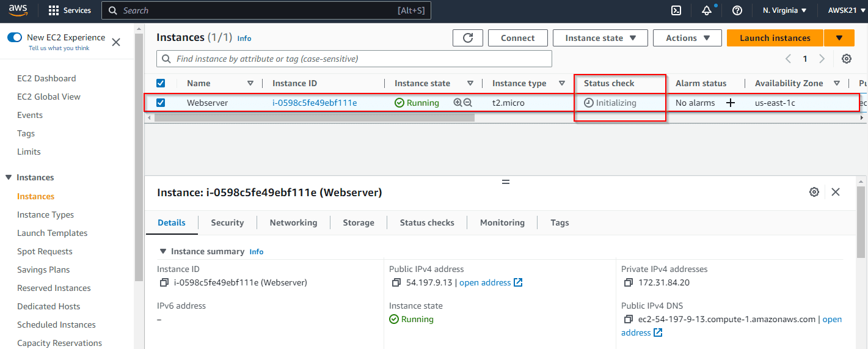Click the zoom out filter icon beside Running
This screenshot has width=868, height=349.
point(468,103)
